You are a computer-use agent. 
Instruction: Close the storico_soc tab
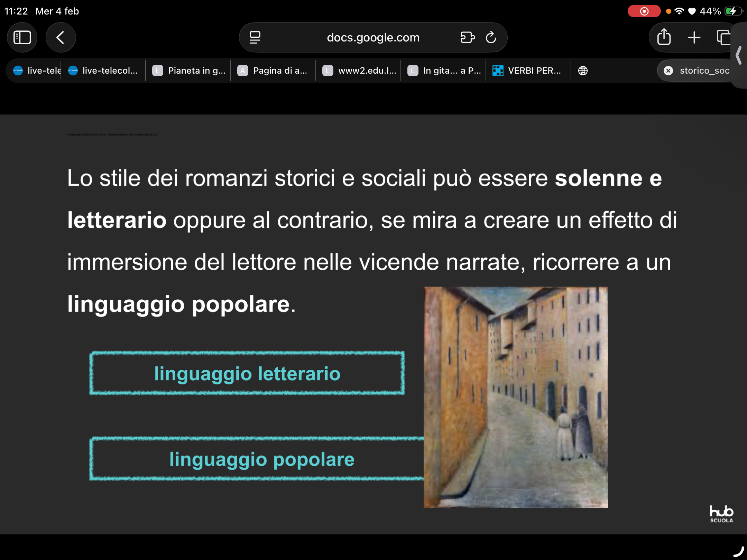coord(668,71)
